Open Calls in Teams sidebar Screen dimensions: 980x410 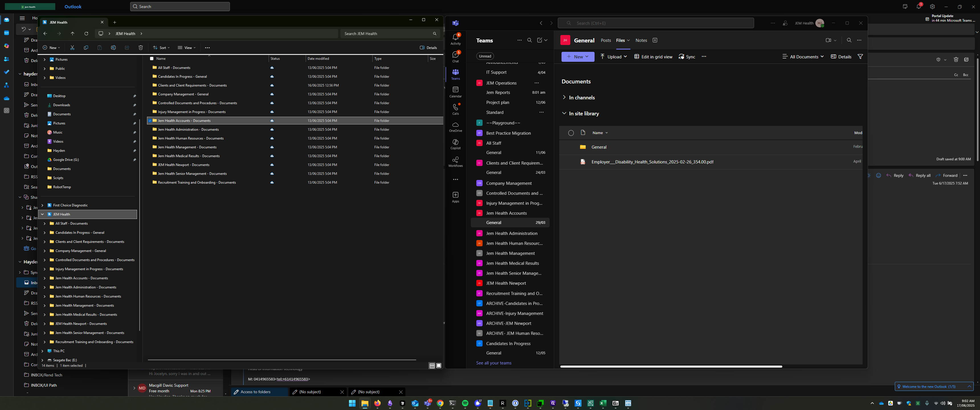coord(455,109)
